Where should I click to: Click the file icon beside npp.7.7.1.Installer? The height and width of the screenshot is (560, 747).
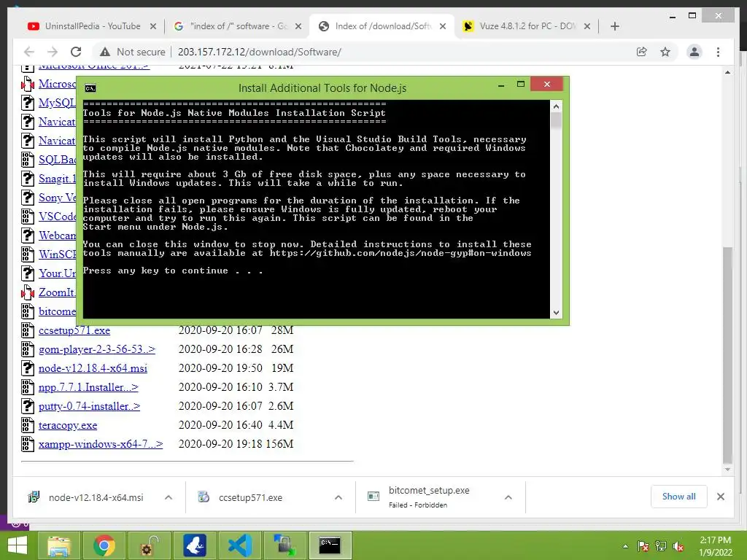(x=28, y=387)
